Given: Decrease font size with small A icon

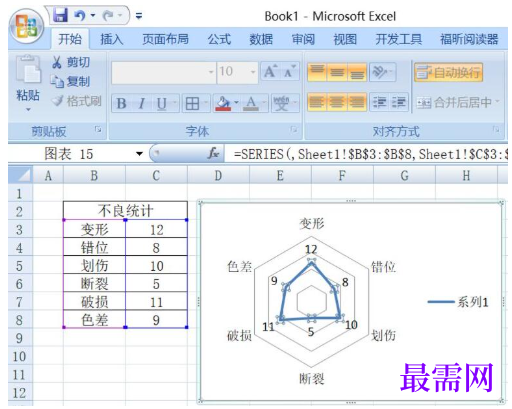Looking at the screenshot, I should pos(289,71).
